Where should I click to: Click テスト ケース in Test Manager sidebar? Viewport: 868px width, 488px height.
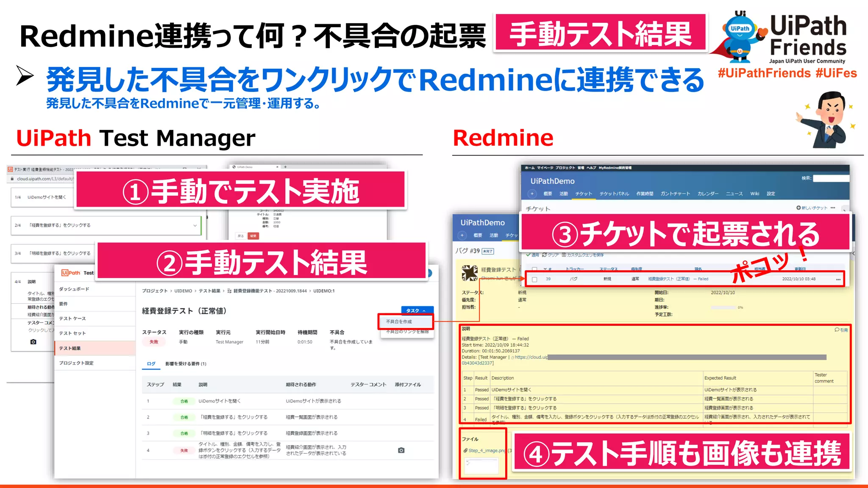coord(72,319)
